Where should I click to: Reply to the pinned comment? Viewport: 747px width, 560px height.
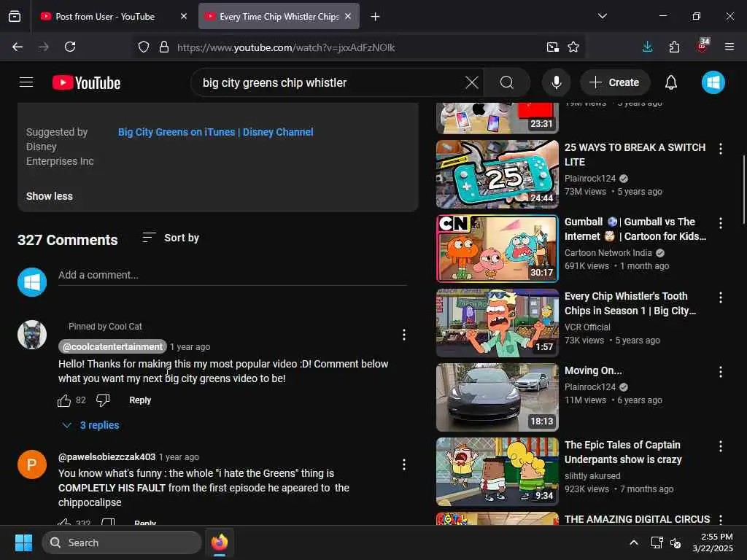pos(140,400)
